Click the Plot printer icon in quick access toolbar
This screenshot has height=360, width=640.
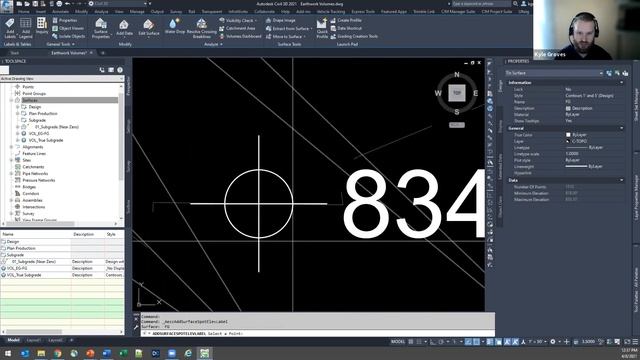tap(59, 4)
